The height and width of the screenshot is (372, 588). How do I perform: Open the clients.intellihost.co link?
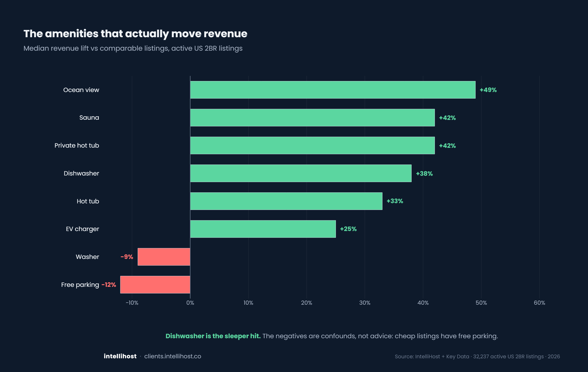pos(173,356)
